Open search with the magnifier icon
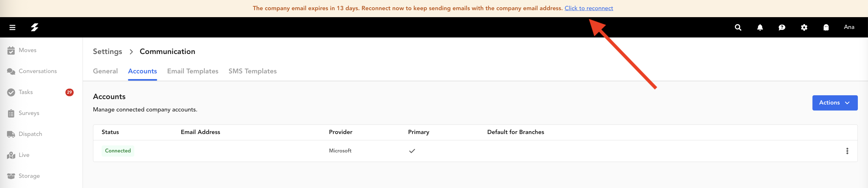 738,27
